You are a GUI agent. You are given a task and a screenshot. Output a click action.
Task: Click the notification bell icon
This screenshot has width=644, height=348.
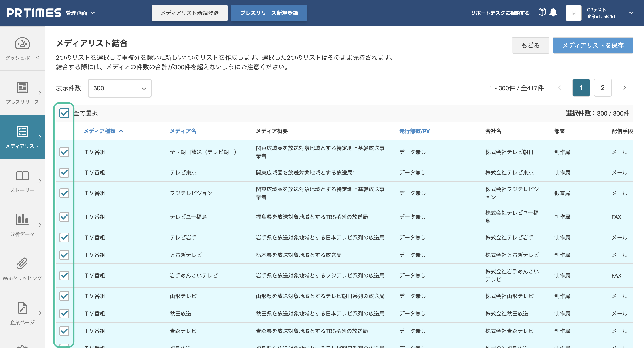553,12
